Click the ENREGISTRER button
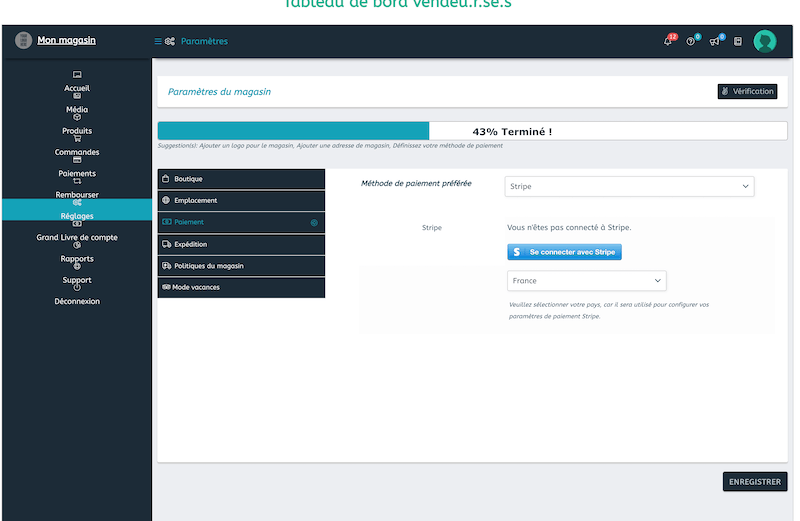The width and height of the screenshot is (800, 521). click(755, 482)
